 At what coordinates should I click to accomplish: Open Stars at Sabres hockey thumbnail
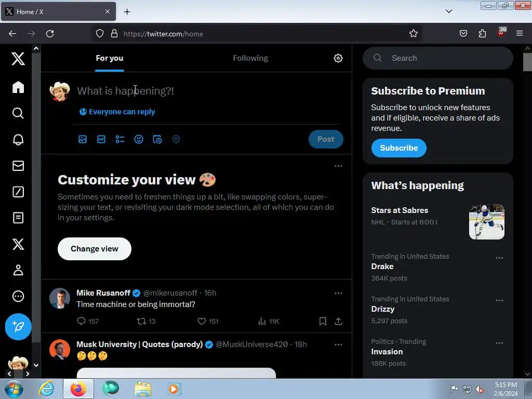(x=486, y=222)
